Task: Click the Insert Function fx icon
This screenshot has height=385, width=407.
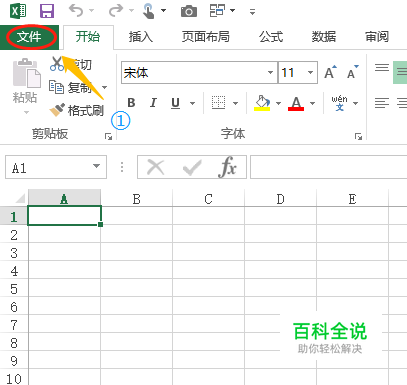Action: pyautogui.click(x=228, y=167)
